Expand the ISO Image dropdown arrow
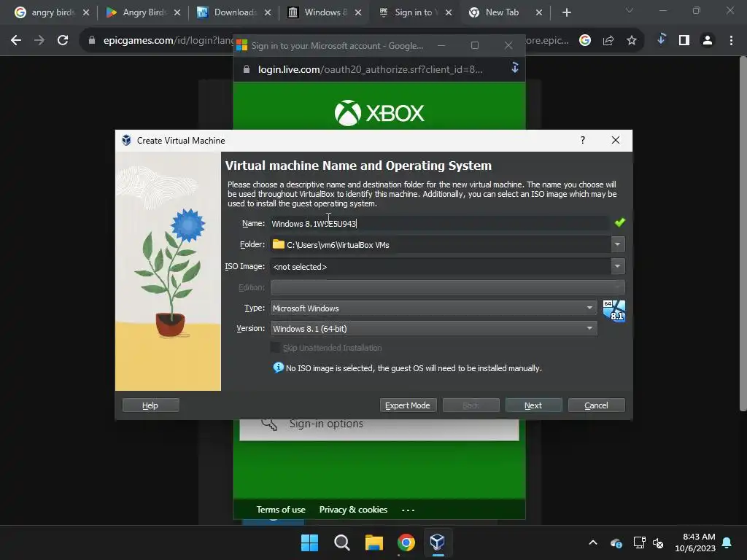 (617, 266)
